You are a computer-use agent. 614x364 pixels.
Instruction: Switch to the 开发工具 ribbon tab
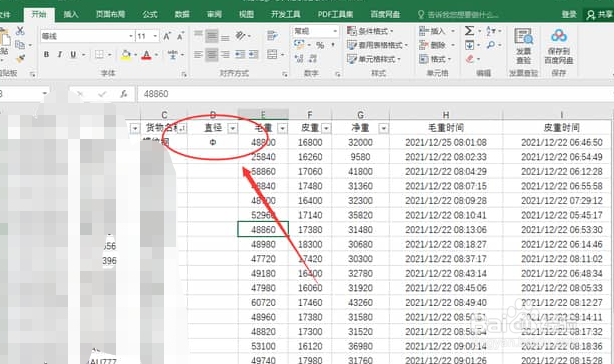285,14
